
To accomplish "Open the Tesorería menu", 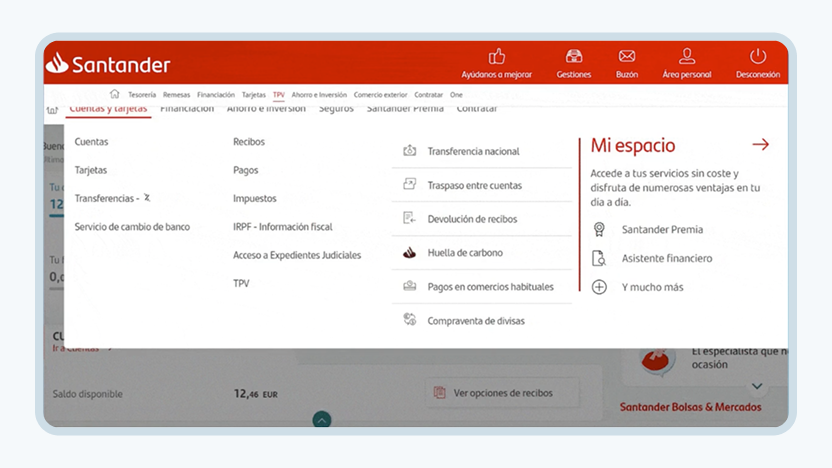I will coord(142,95).
